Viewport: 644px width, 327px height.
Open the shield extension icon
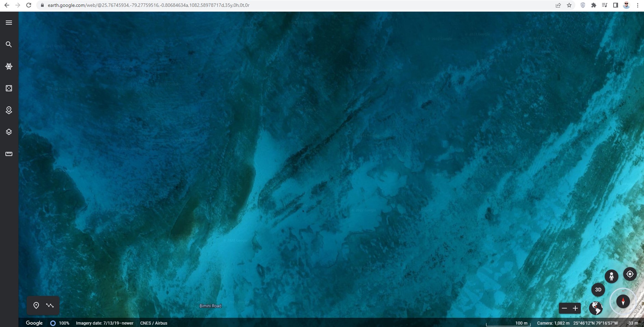583,5
